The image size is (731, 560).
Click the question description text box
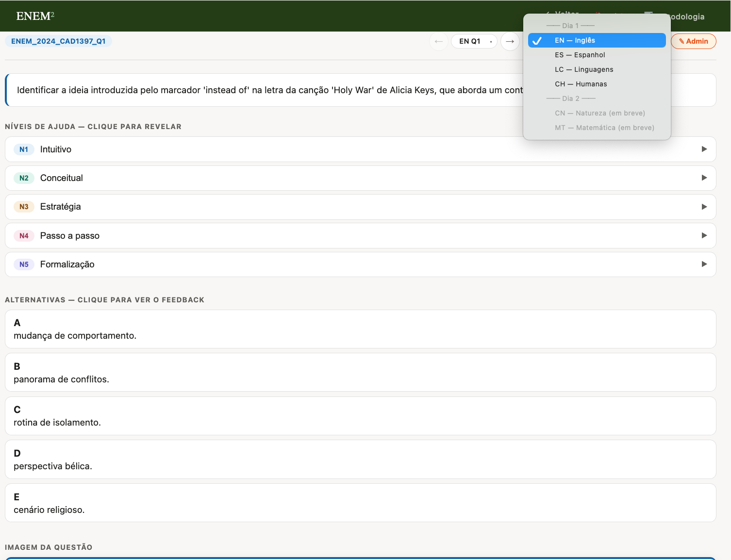point(360,90)
